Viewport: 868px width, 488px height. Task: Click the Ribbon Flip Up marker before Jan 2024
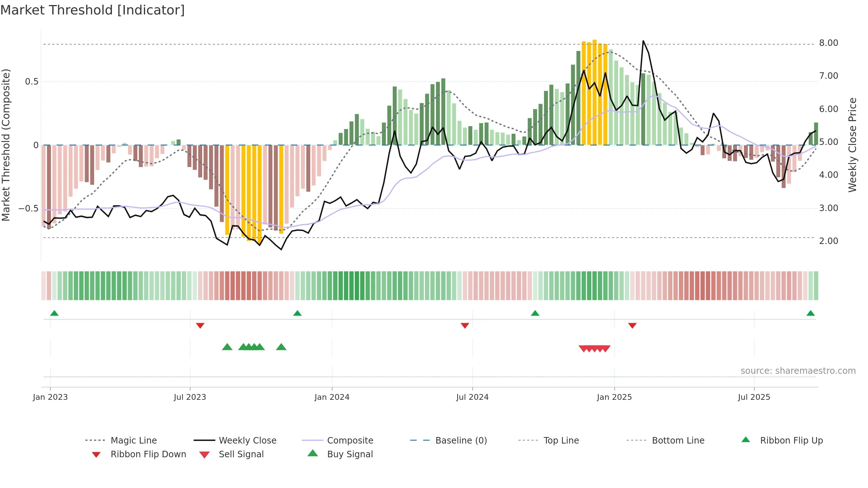coord(297,313)
